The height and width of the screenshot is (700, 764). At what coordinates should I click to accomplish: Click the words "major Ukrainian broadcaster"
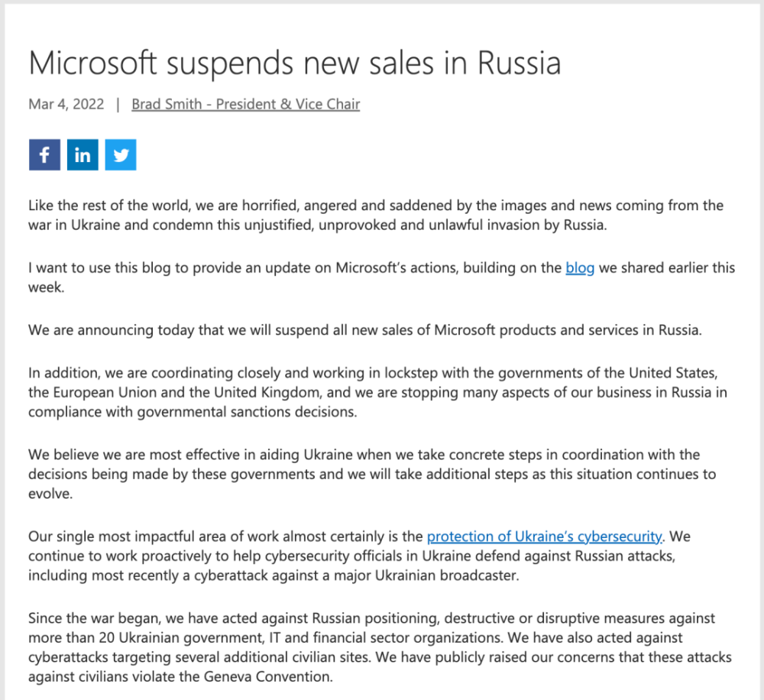pyautogui.click(x=440, y=575)
